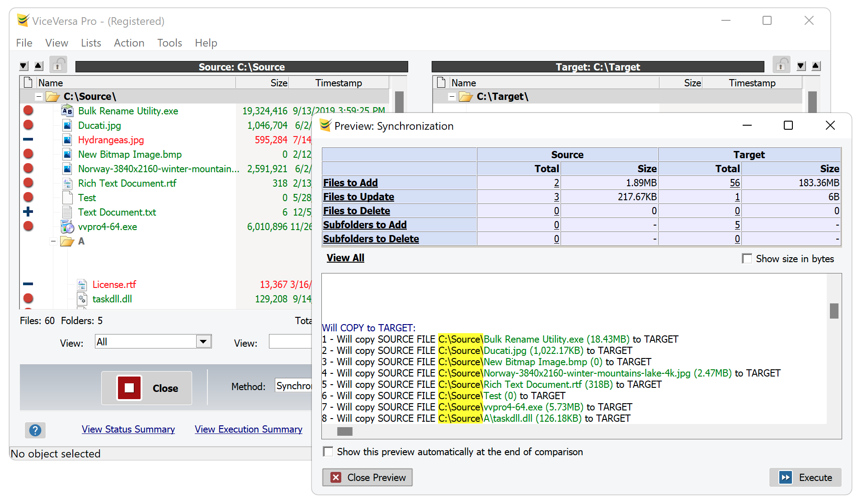Click red dot beside vvpro4-64.exe
The image size is (862, 504).
28,226
